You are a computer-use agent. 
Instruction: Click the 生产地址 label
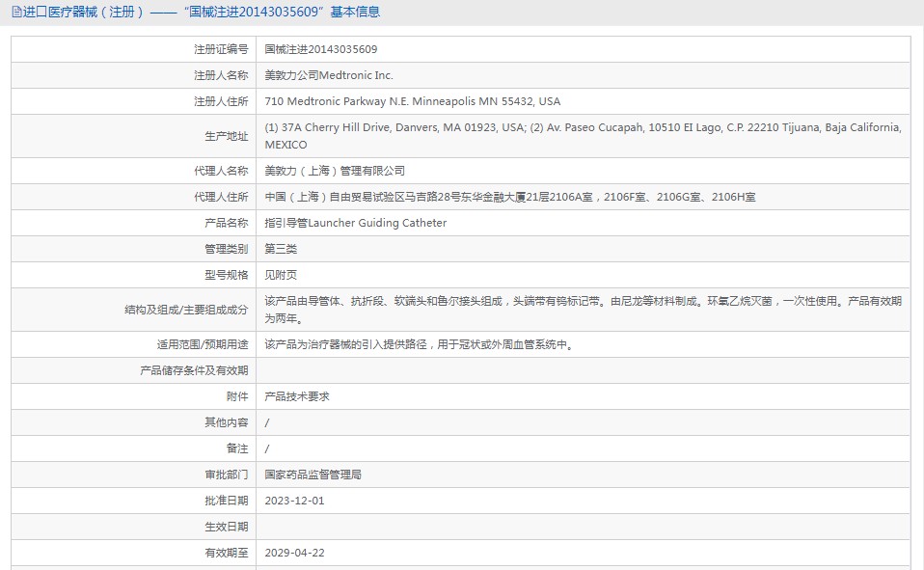pos(227,136)
